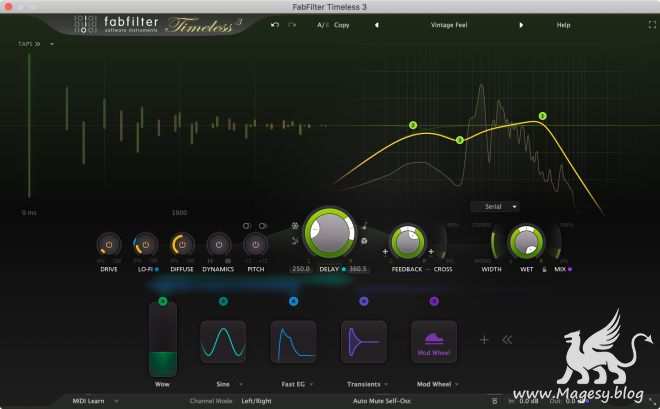Undo the last change

tap(275, 25)
